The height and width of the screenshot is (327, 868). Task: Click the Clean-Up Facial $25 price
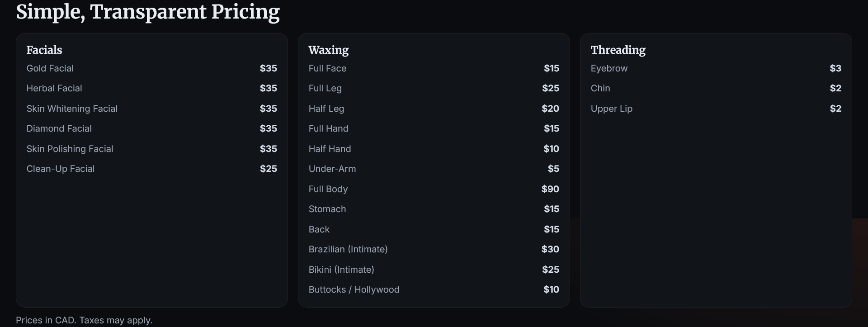(x=268, y=169)
